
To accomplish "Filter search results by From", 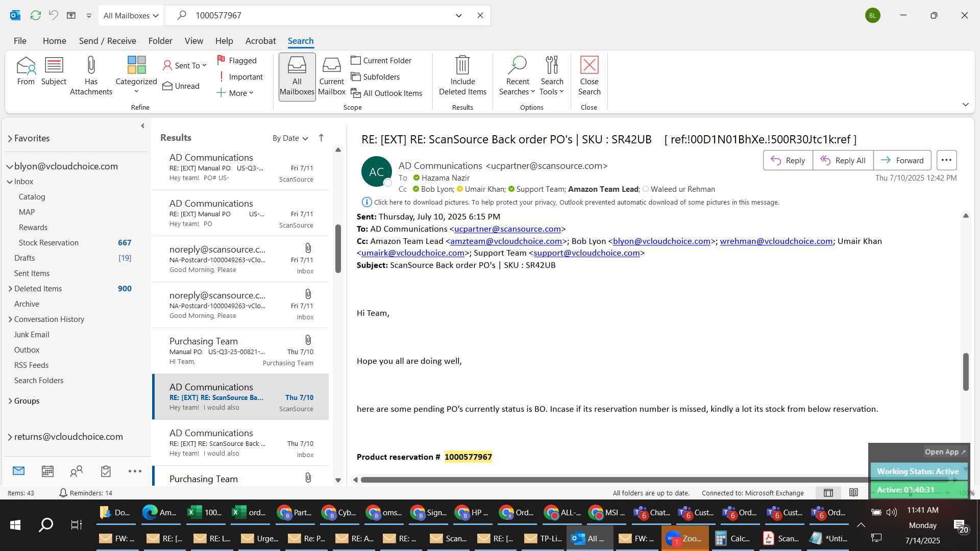I will click(x=26, y=71).
